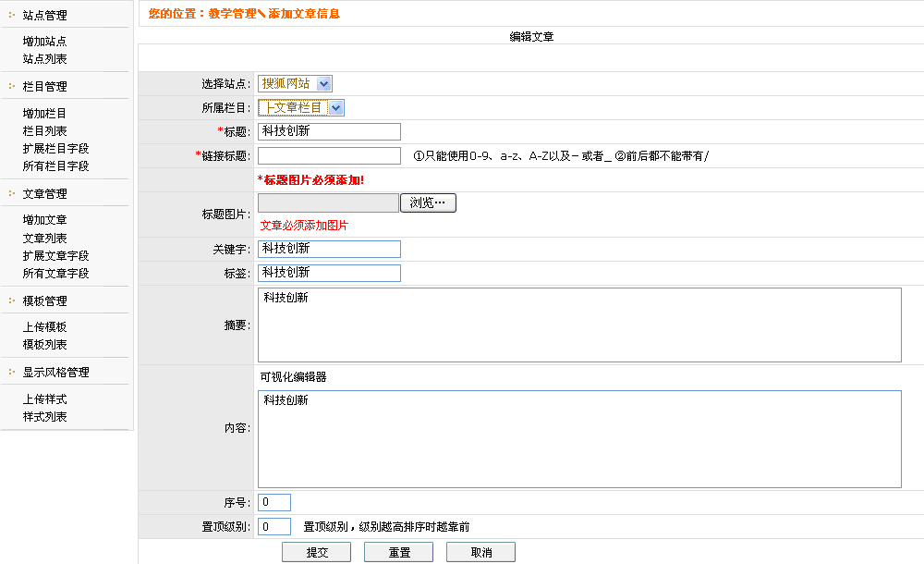Expand the 所属栏目 dropdown
Image resolution: width=924 pixels, height=564 pixels.
[x=301, y=108]
